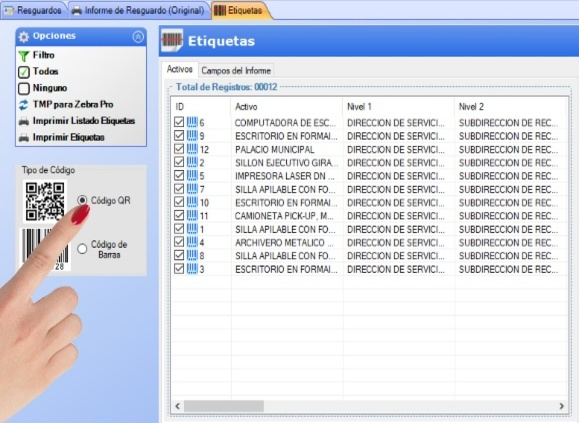Click printer icon beside Imprimir Etiquetas
This screenshot has height=423, width=579.
pos(24,138)
